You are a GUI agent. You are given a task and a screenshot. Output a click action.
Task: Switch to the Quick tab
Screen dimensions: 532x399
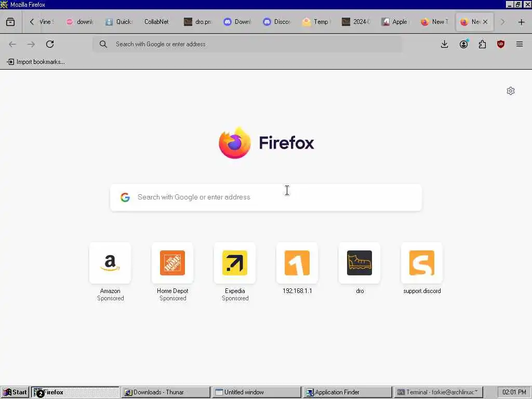[119, 22]
